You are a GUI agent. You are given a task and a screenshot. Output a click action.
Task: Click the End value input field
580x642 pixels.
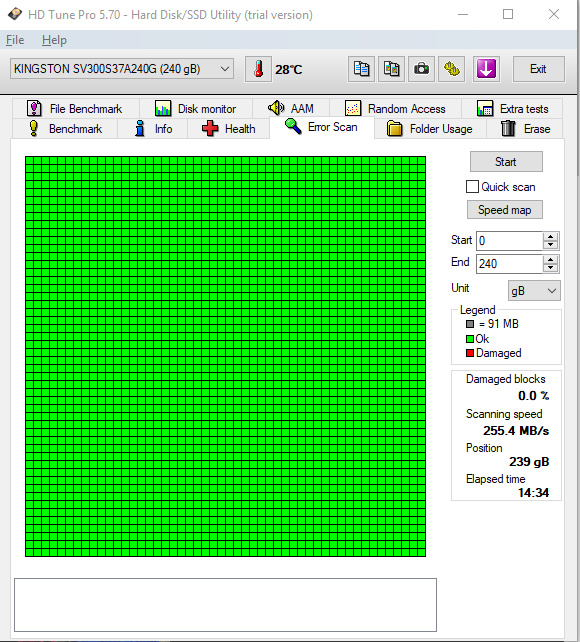(510, 264)
